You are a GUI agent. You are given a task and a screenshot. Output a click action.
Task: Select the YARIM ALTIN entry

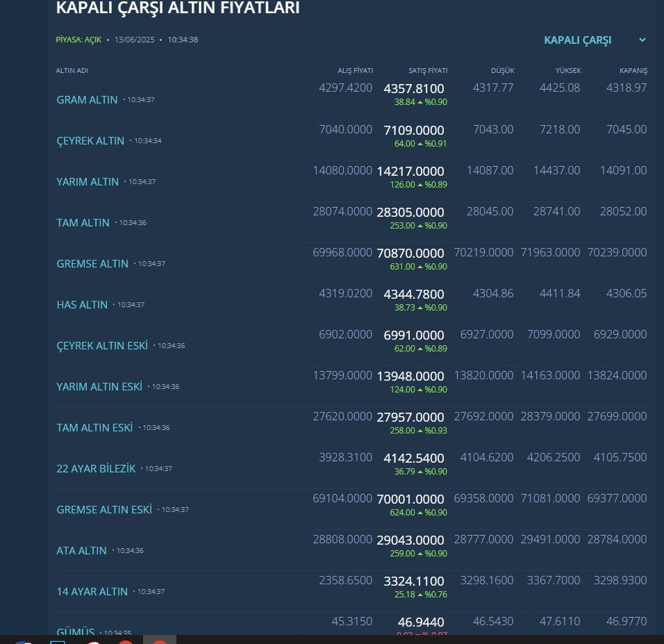click(88, 182)
